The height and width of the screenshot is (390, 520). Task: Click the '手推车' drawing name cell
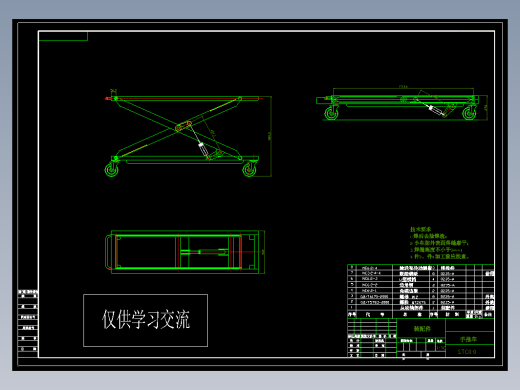(469, 339)
